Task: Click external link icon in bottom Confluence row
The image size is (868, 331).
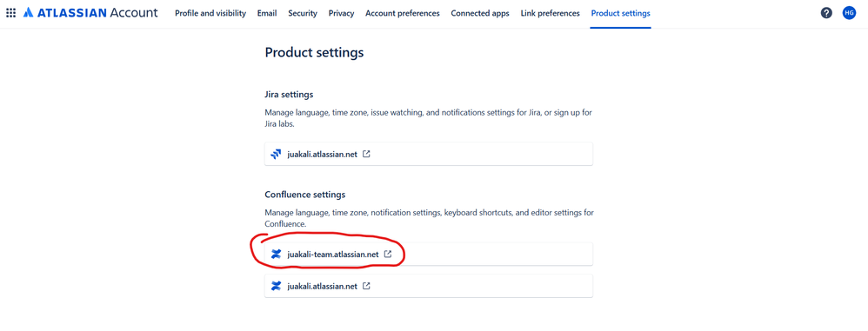Action: (366, 286)
